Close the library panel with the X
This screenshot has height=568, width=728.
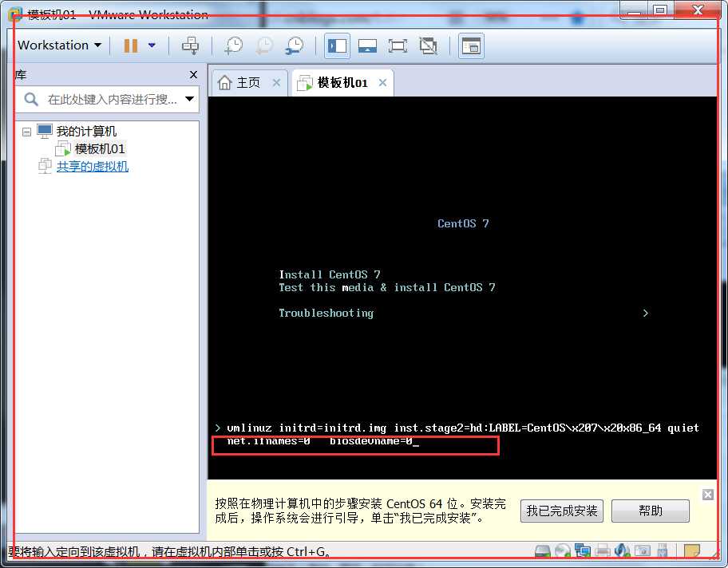[x=194, y=75]
